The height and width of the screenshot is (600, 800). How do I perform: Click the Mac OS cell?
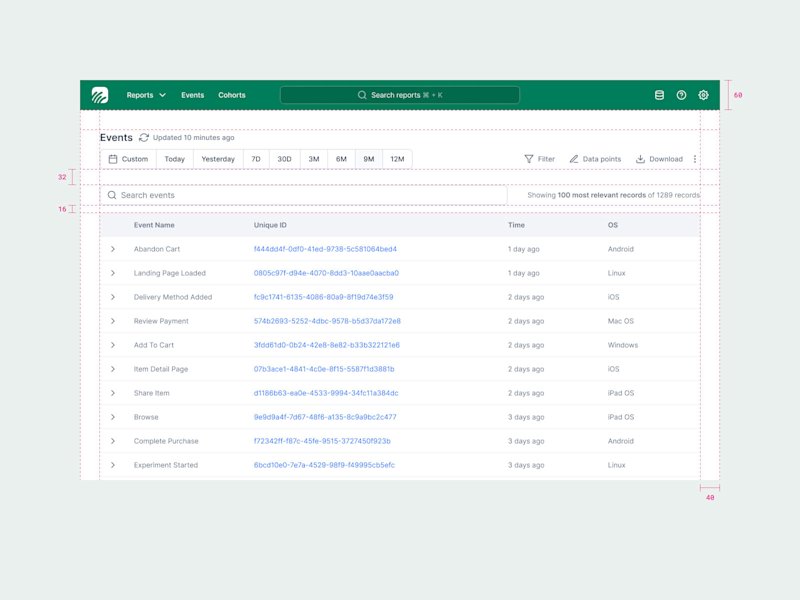(x=620, y=321)
